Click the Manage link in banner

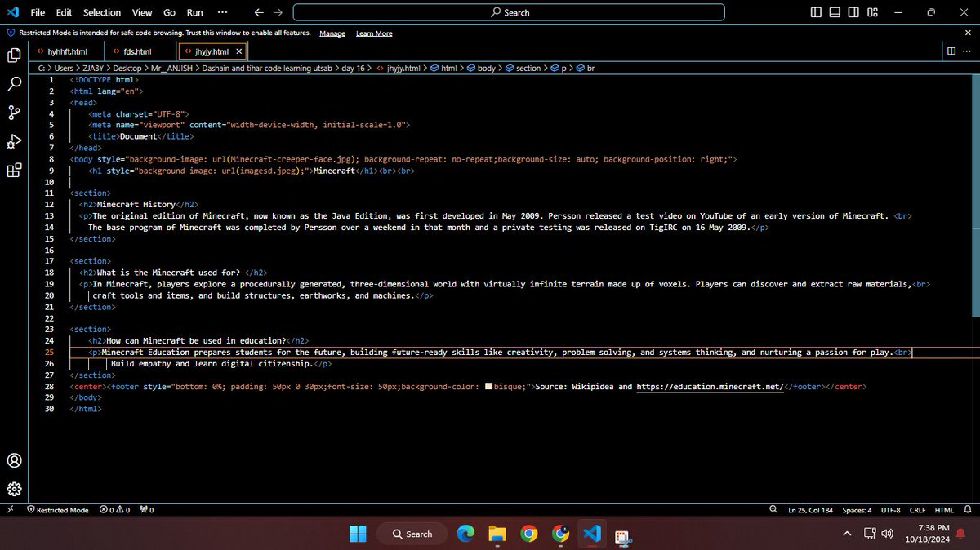(332, 33)
